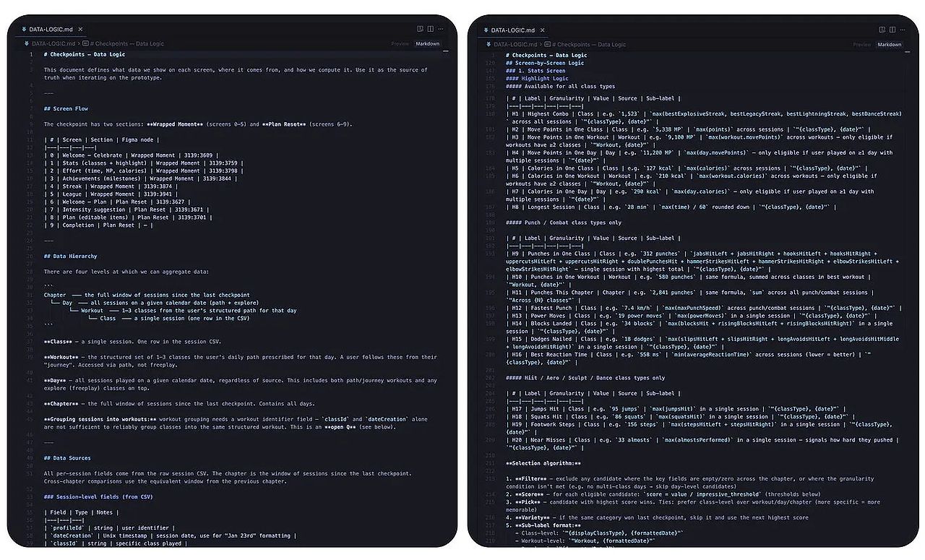This screenshot has width=925, height=560.
Task: Switch left editor to Preview mode
Action: (x=400, y=43)
